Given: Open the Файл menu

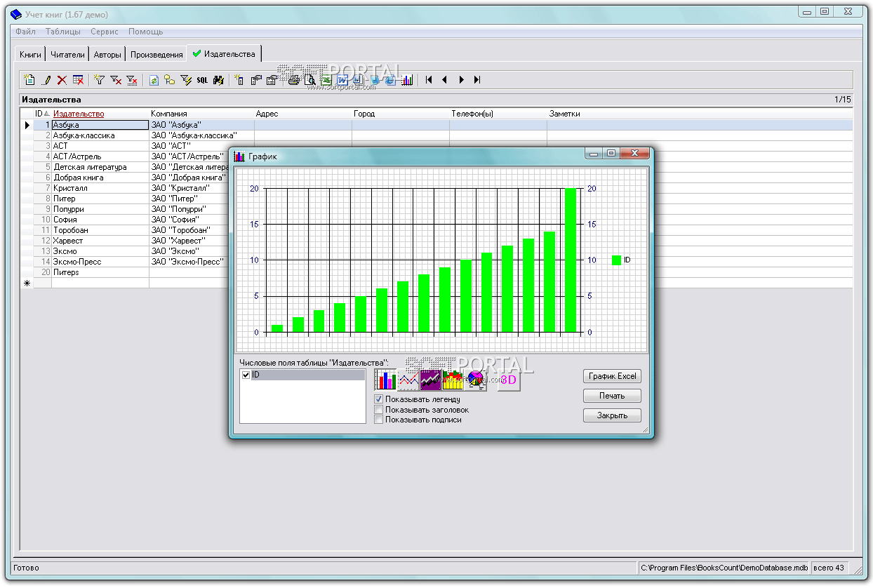Looking at the screenshot, I should coord(25,32).
